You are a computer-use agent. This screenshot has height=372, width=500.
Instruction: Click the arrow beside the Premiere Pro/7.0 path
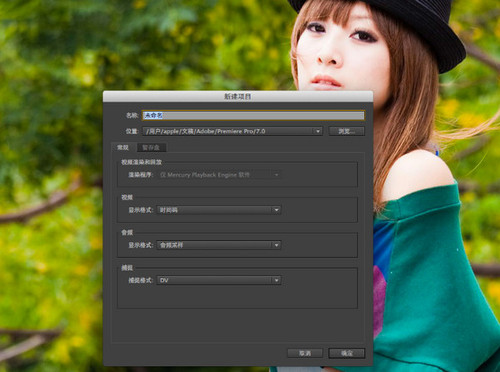tap(318, 131)
